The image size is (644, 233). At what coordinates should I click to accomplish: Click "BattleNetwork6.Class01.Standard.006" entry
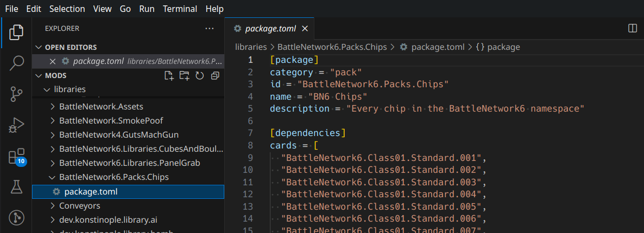tap(381, 218)
